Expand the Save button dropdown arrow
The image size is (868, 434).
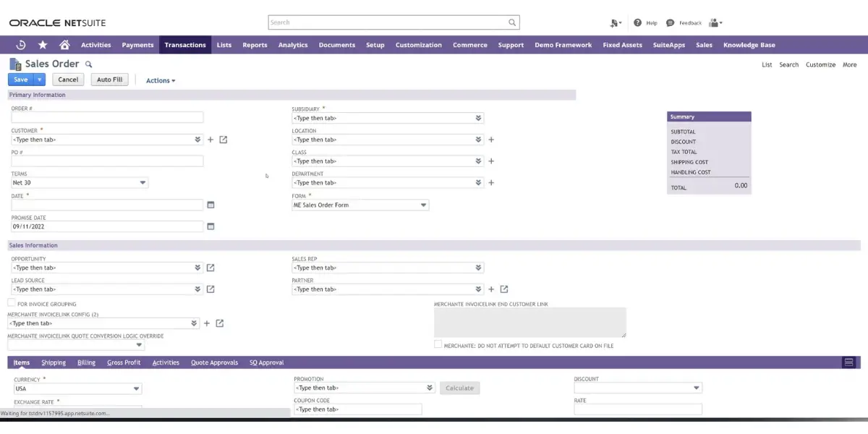pos(39,80)
